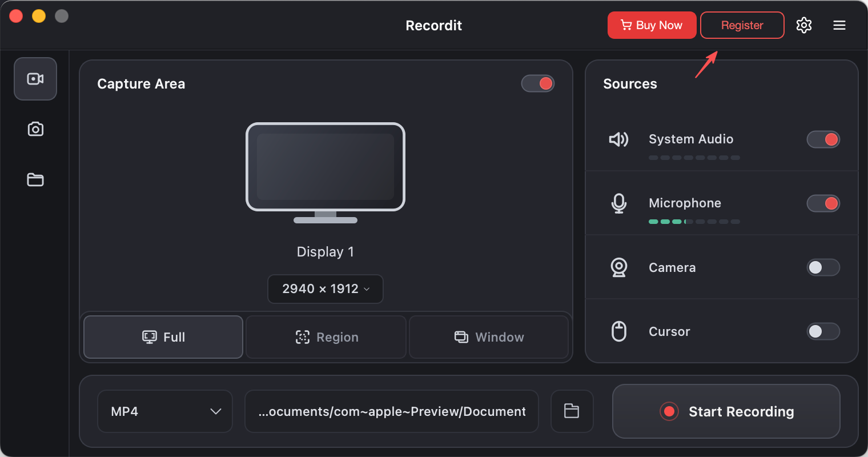
Task: Enable the Camera toggle
Action: [x=823, y=267]
